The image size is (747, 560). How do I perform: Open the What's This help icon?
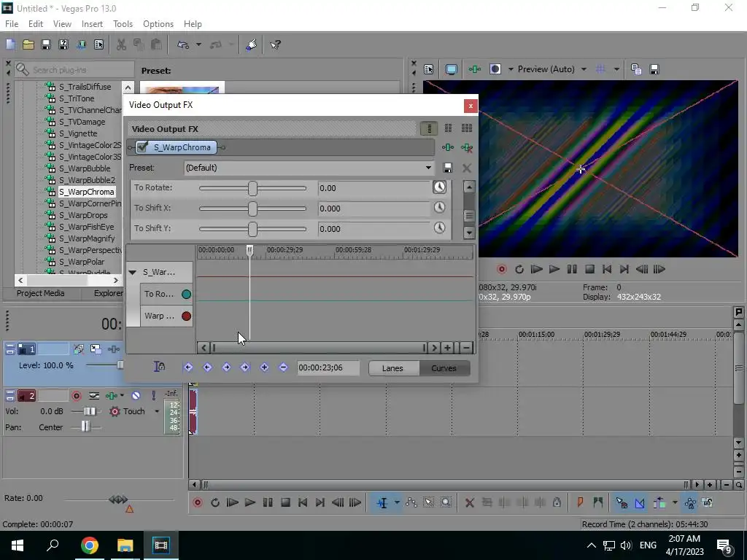(x=275, y=44)
